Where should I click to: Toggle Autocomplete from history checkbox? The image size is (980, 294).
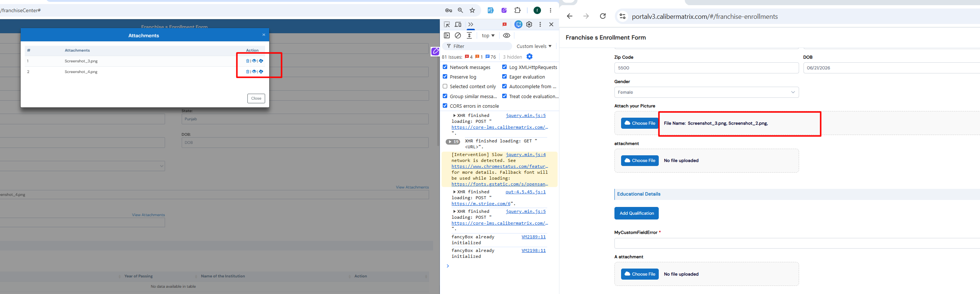tap(504, 86)
